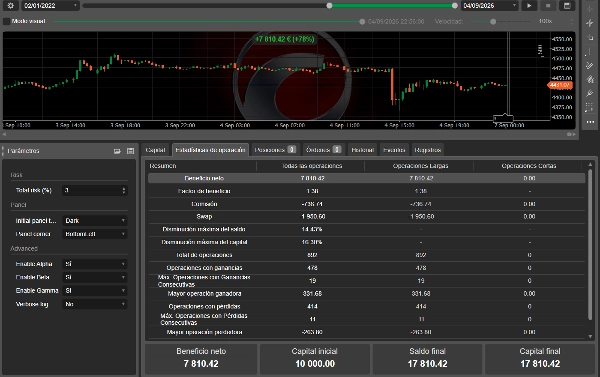Click scrollbar up arrow in statistics table
Viewport: 600px width, 377px height.
[x=590, y=164]
